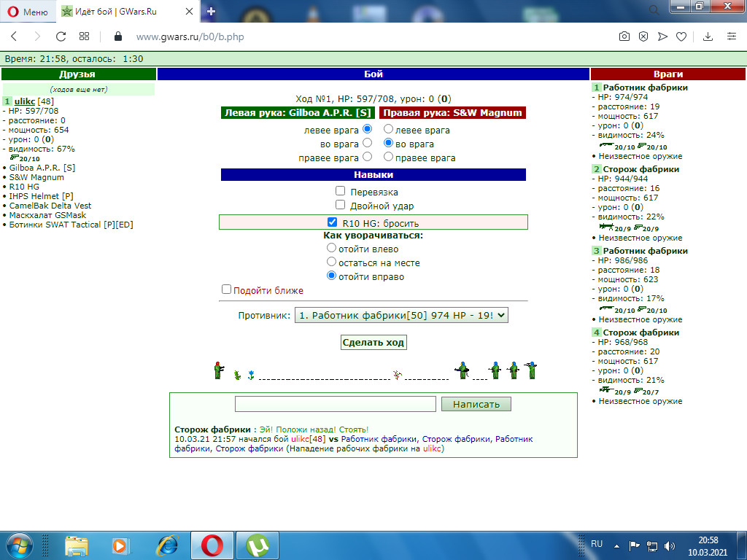The height and width of the screenshot is (560, 747).
Task: Click the 'CamelBak Delta Vest' item
Action: coord(50,205)
